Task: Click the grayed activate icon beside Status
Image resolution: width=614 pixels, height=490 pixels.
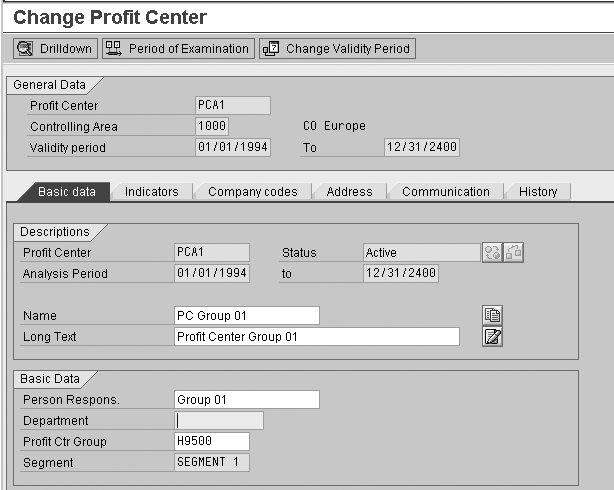Action: pyautogui.click(x=492, y=253)
